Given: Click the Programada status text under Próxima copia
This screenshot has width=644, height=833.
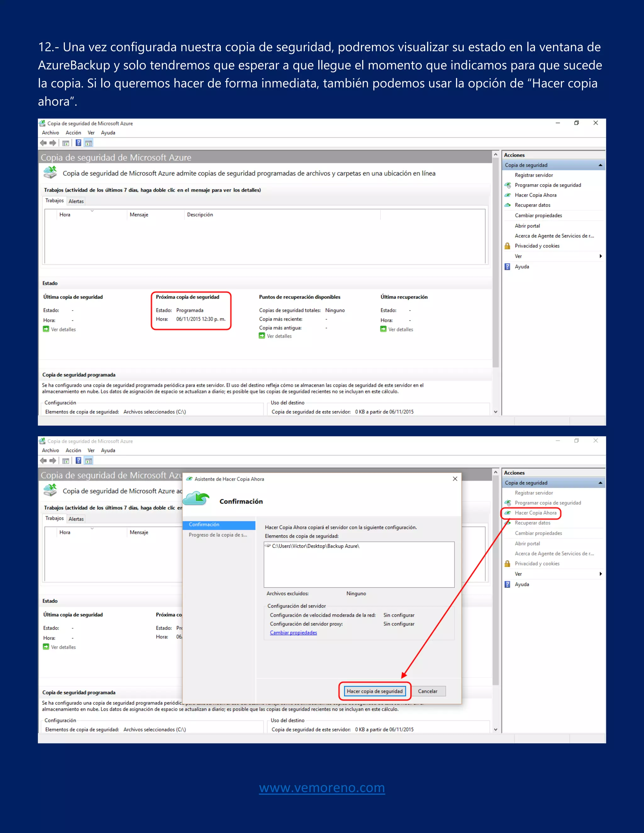Looking at the screenshot, I should pyautogui.click(x=190, y=311).
